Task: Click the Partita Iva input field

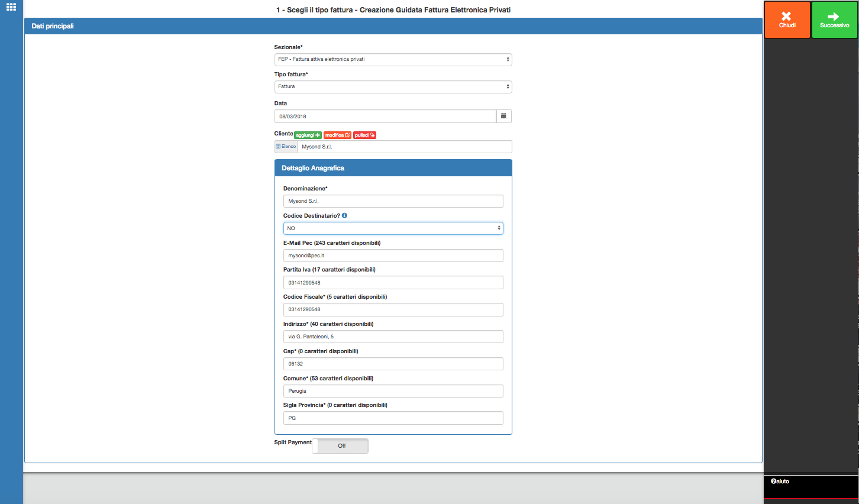Action: tap(393, 283)
